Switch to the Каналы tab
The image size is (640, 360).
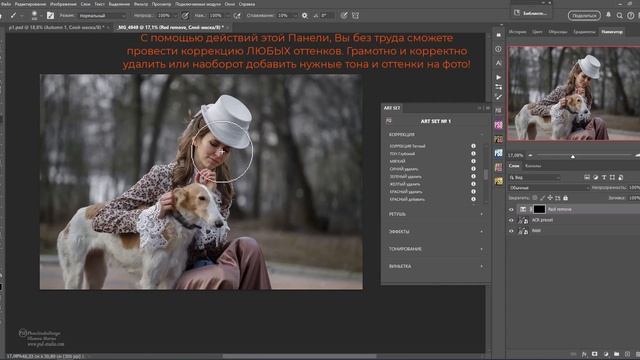[533, 166]
